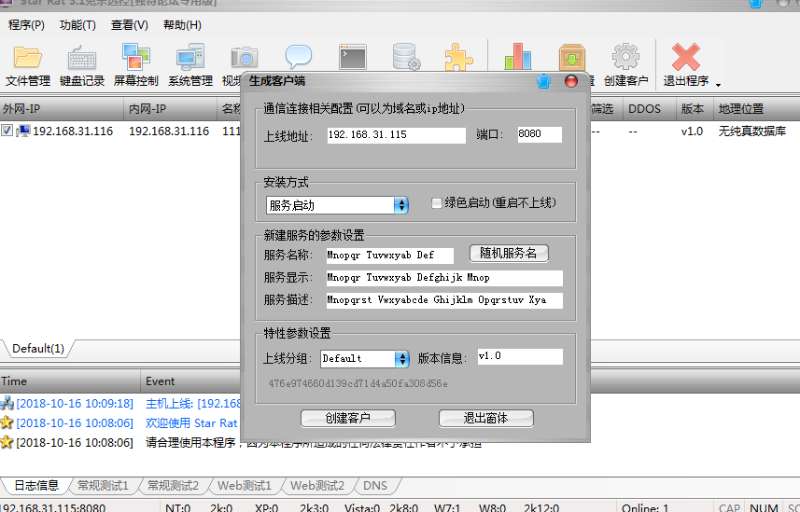Screen dimensions: 800x512
Task: Click the 端口 8080 input field
Action: (x=539, y=135)
